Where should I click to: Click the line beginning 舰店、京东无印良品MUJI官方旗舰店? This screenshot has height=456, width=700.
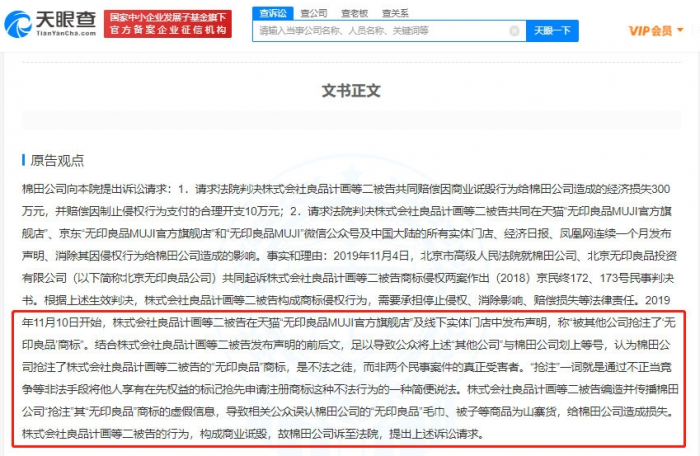click(x=347, y=234)
